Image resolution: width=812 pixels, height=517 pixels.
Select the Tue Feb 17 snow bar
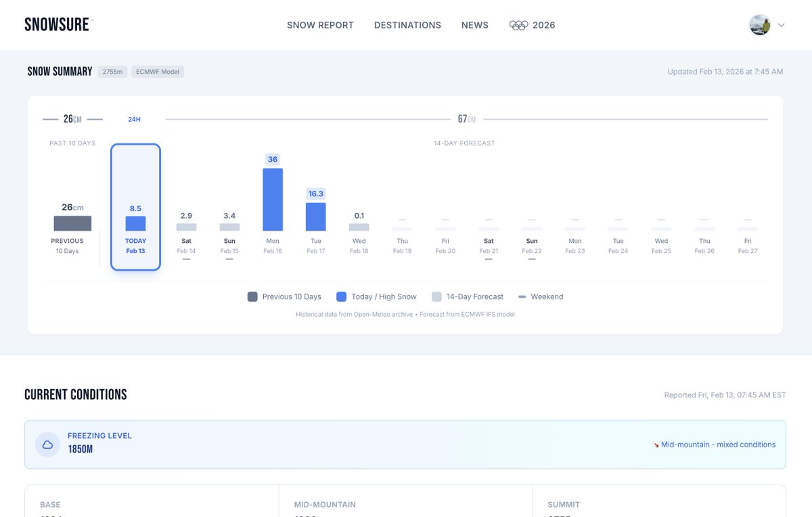[316, 217]
